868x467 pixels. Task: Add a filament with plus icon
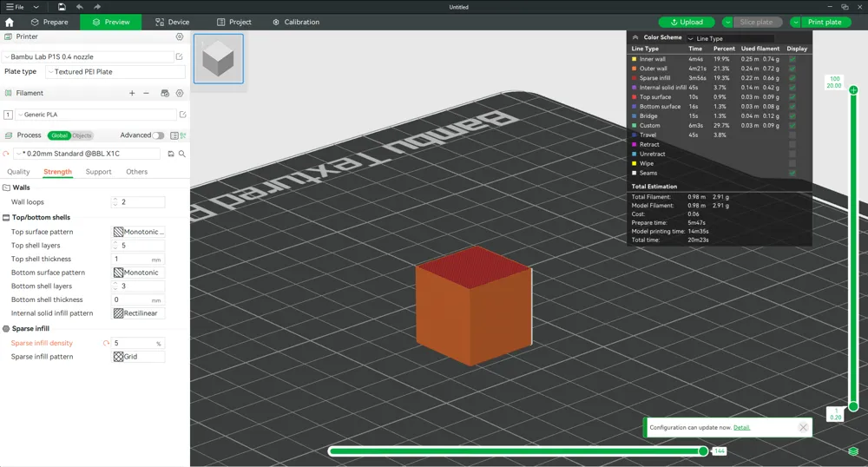[132, 93]
